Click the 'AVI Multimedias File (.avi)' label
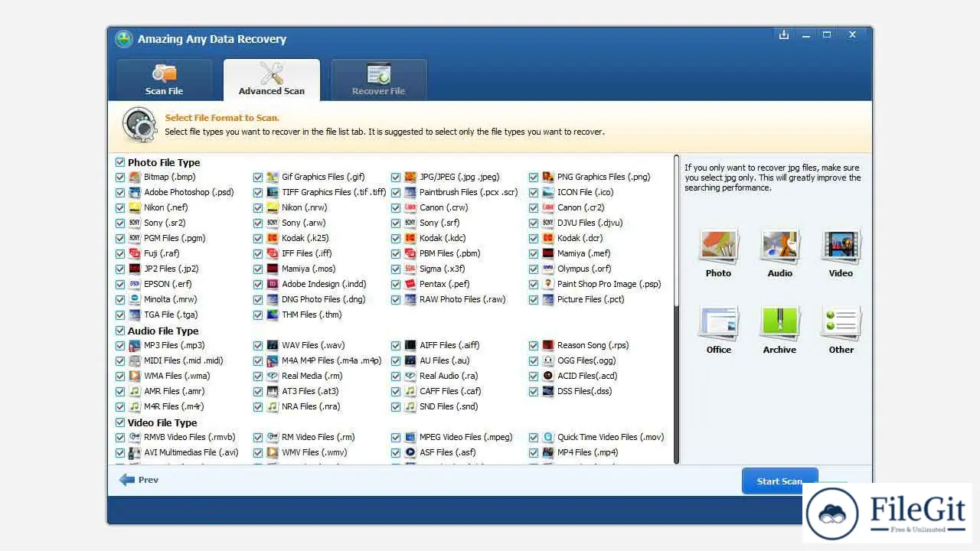This screenshot has width=980, height=551. point(191,452)
